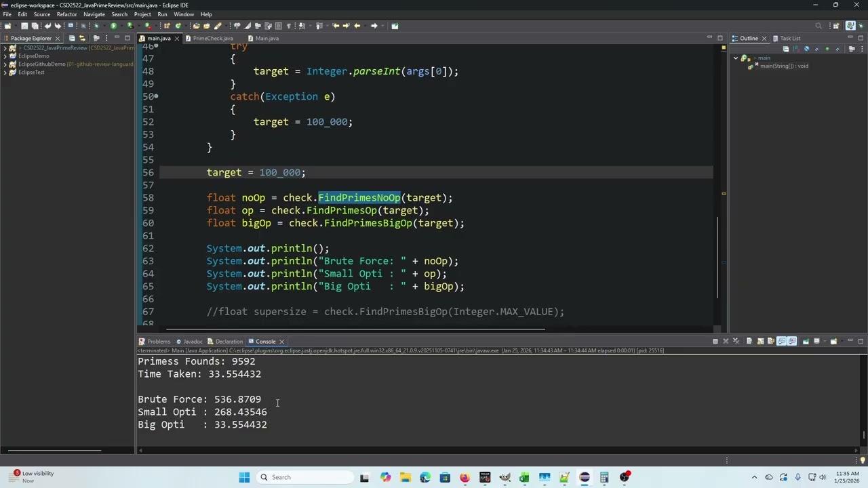Close the Console view tab
Viewport: 868px width, 488px height.
pos(281,342)
